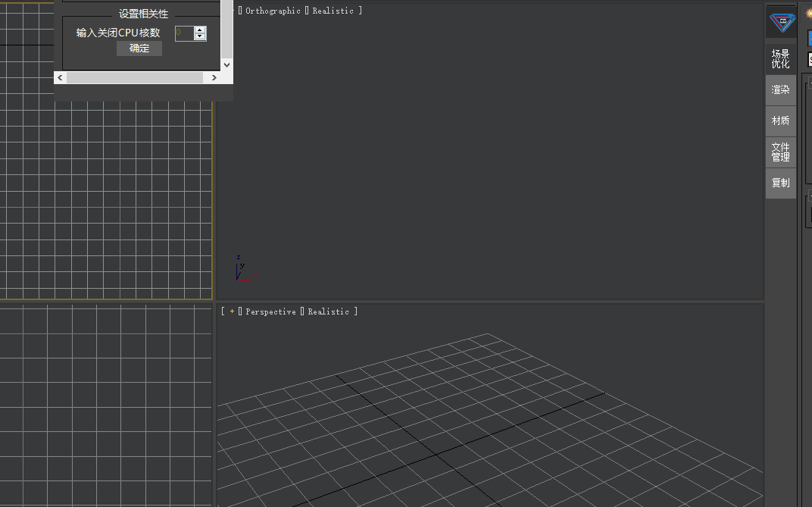The height and width of the screenshot is (507, 812).
Task: Open the Orthographic viewport view menu
Action: pyautogui.click(x=273, y=11)
